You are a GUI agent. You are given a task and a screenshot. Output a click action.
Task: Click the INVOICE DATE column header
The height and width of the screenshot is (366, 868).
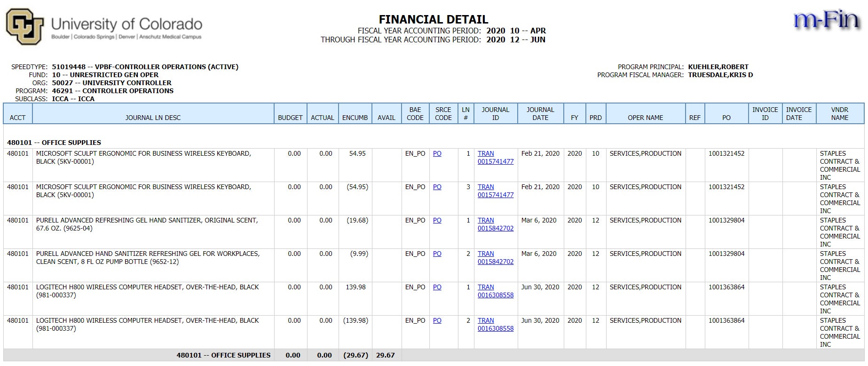(x=799, y=113)
